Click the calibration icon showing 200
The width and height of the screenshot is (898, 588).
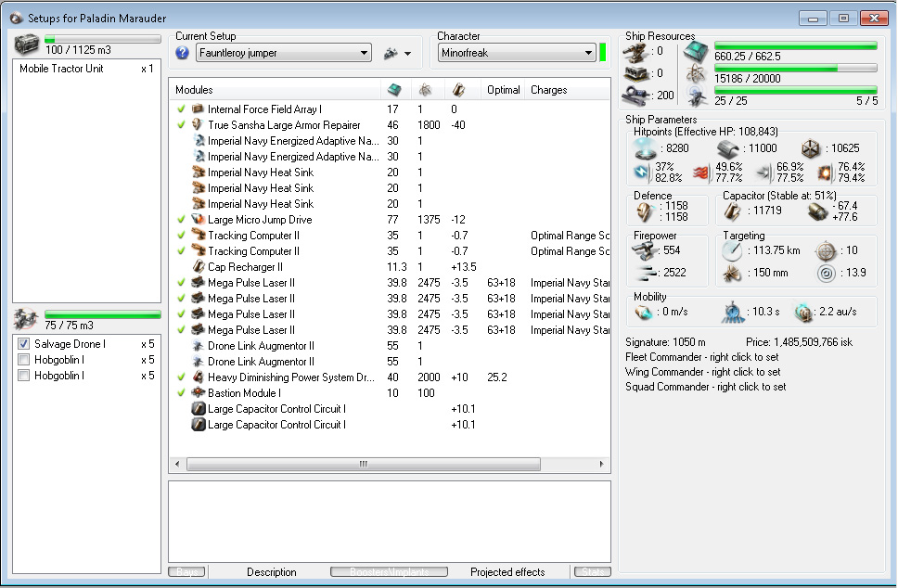(636, 95)
